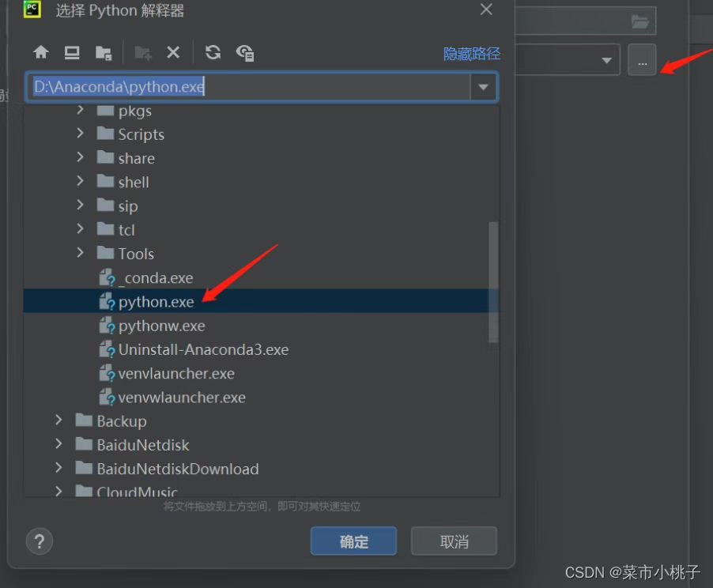Select the shell folder row
This screenshot has height=588, width=713.
click(261, 182)
